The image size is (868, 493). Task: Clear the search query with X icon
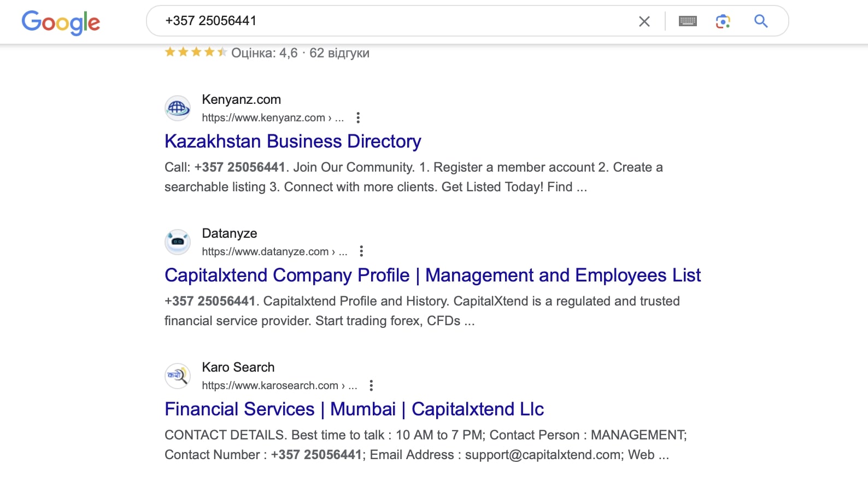pos(644,21)
